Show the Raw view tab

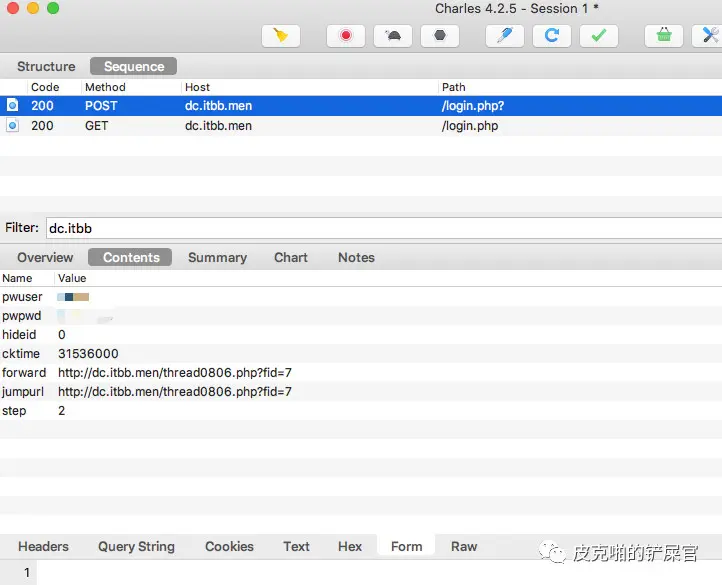pos(464,546)
